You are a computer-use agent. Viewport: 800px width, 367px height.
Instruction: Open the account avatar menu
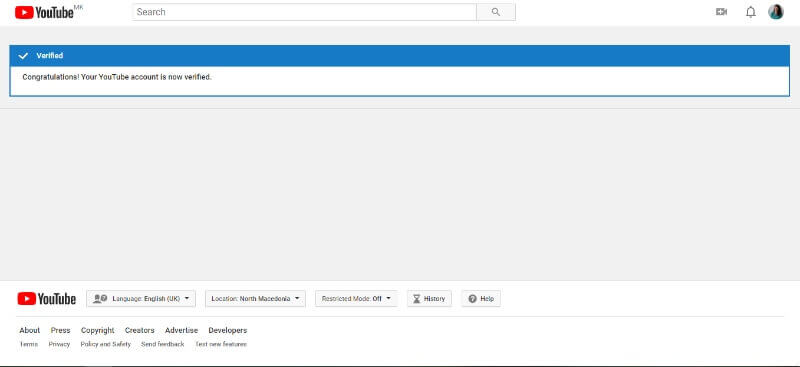point(776,12)
